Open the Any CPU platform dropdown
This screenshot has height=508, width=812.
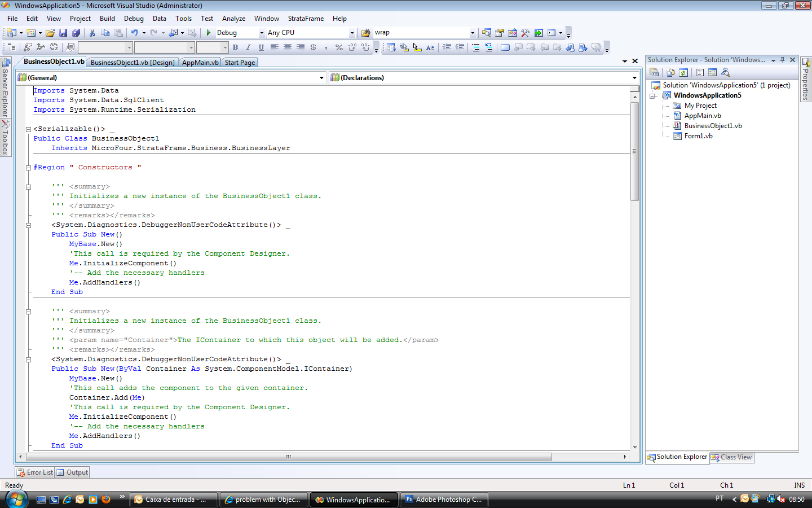click(352, 33)
